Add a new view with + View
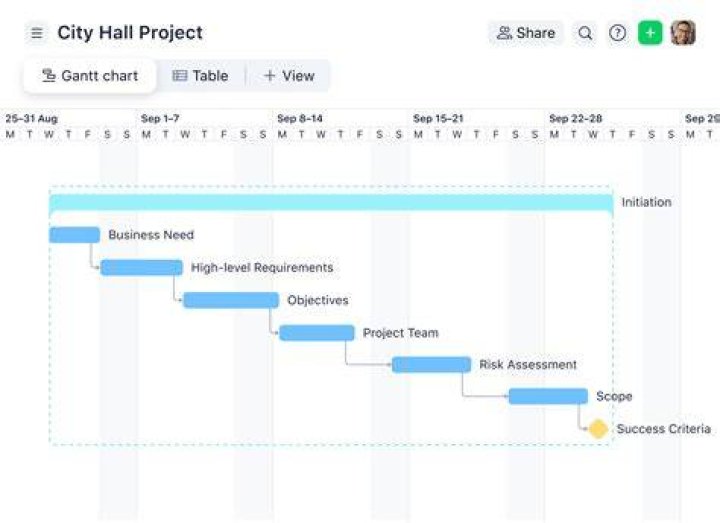720x523 pixels. point(289,76)
